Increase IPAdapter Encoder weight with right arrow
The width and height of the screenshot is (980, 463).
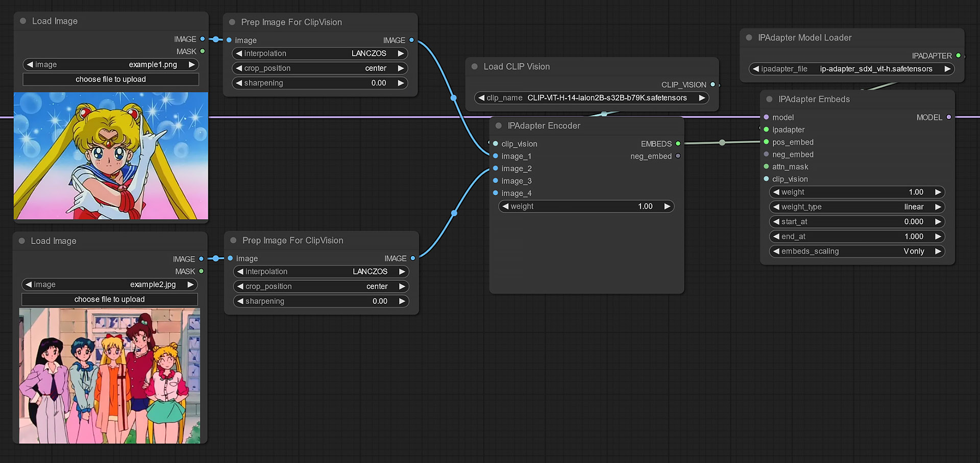667,207
